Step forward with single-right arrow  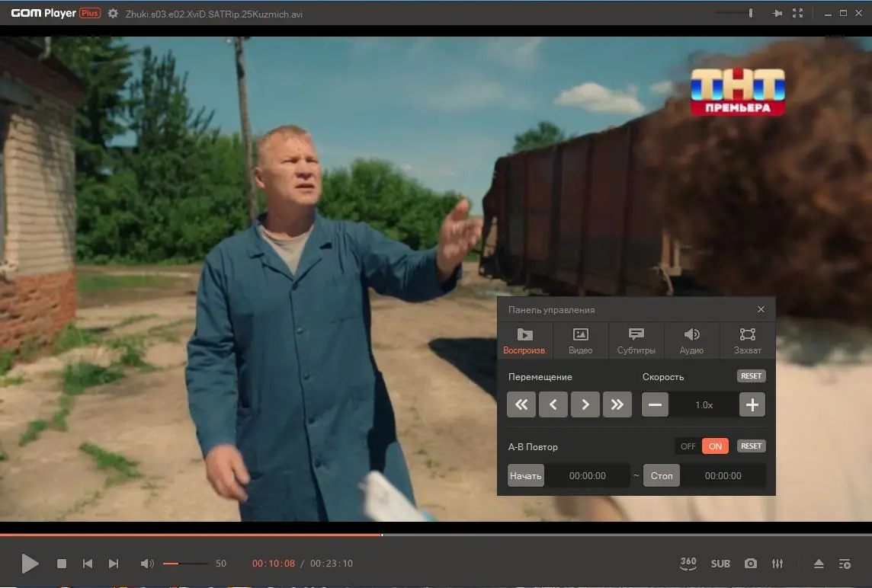pyautogui.click(x=585, y=404)
